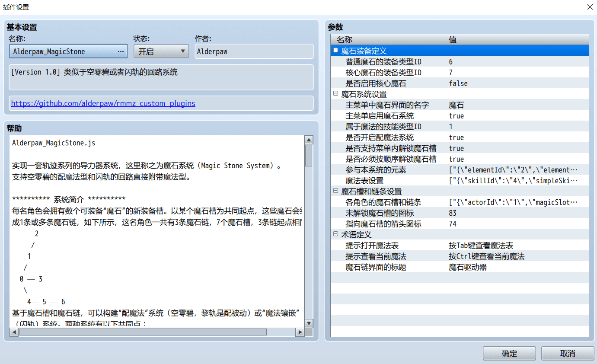Screen dimensions: 597x364
Task: Select the 普通魔石的装备类型ID row
Action: coord(460,61)
